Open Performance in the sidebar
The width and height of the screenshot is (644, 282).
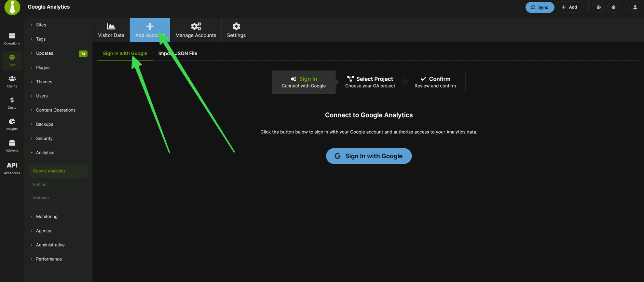pos(49,259)
